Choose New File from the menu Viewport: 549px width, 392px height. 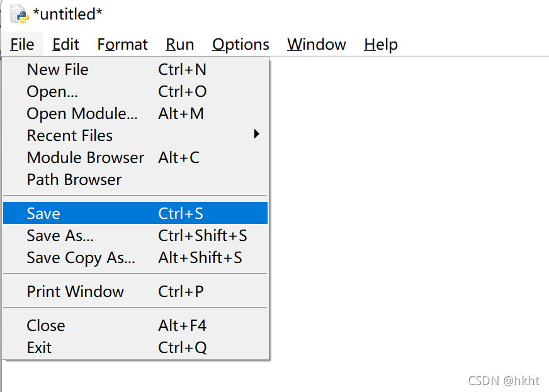[58, 70]
